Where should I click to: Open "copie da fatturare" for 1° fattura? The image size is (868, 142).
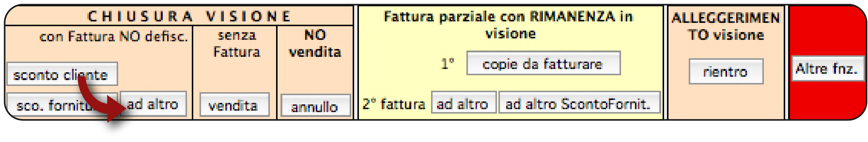(x=543, y=63)
